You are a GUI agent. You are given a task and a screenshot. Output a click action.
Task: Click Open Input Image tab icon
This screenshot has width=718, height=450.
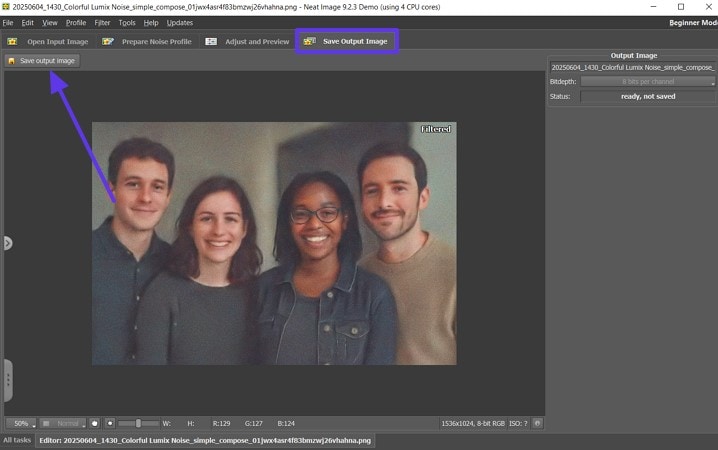click(x=12, y=42)
